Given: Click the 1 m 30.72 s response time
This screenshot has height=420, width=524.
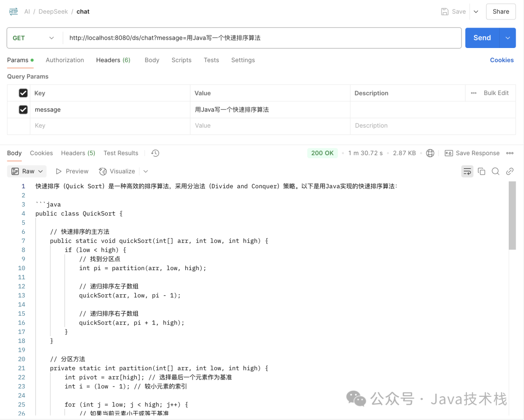Looking at the screenshot, I should pyautogui.click(x=365, y=153).
